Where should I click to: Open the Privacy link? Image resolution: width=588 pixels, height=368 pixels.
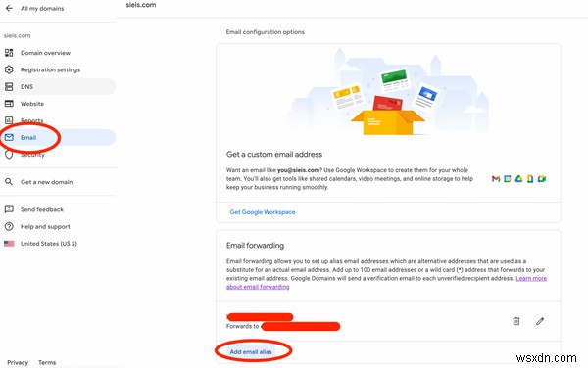pos(18,362)
